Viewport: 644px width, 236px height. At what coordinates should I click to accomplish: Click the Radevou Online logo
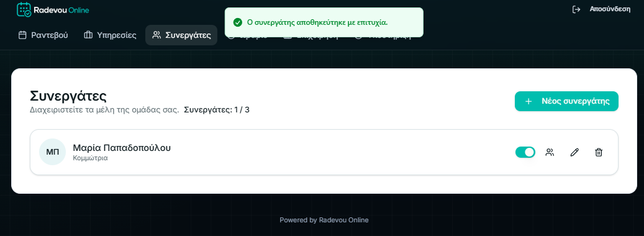[x=53, y=10]
